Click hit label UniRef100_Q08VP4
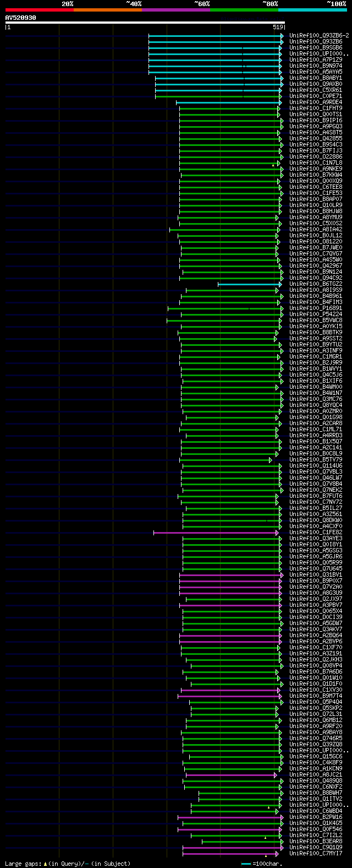The height and width of the screenshot is (868, 352). pyautogui.click(x=316, y=665)
